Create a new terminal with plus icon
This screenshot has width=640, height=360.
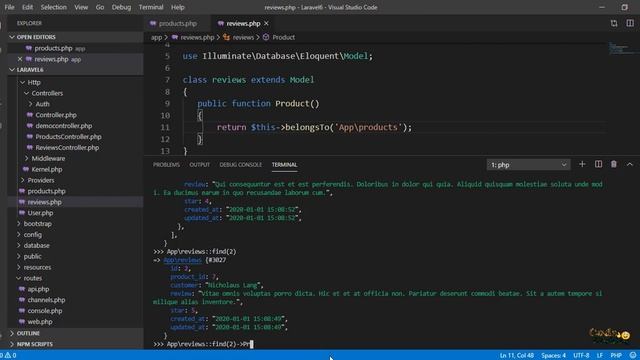[x=582, y=164]
